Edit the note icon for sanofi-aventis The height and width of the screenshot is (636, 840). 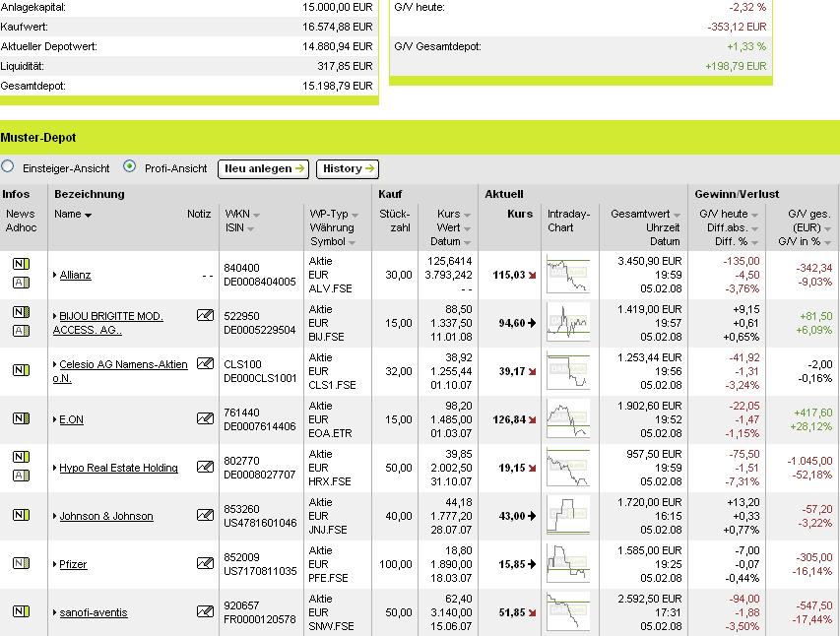205,610
